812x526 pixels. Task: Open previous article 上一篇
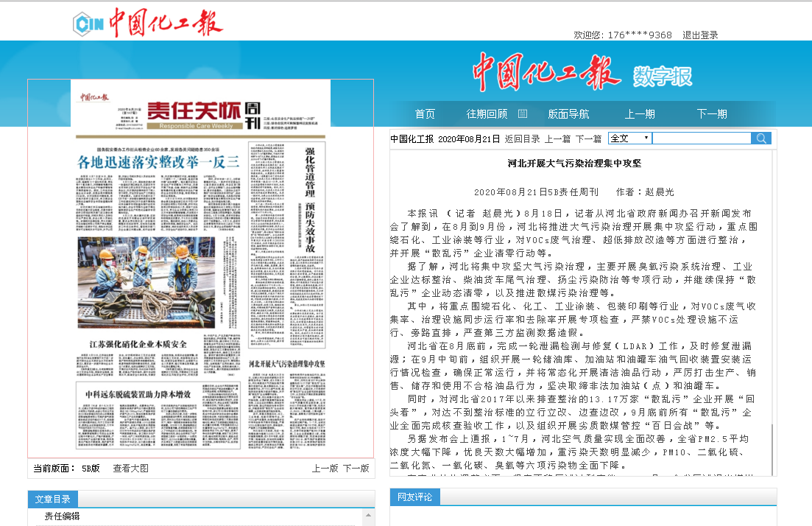tap(557, 138)
